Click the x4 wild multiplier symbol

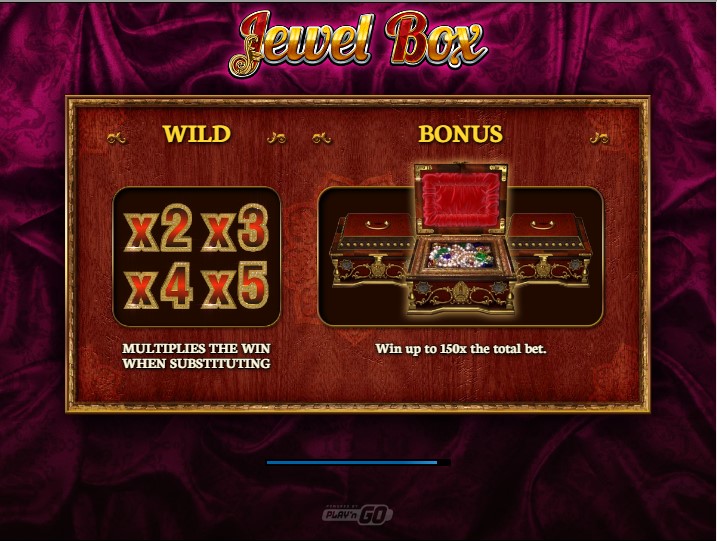(158, 285)
